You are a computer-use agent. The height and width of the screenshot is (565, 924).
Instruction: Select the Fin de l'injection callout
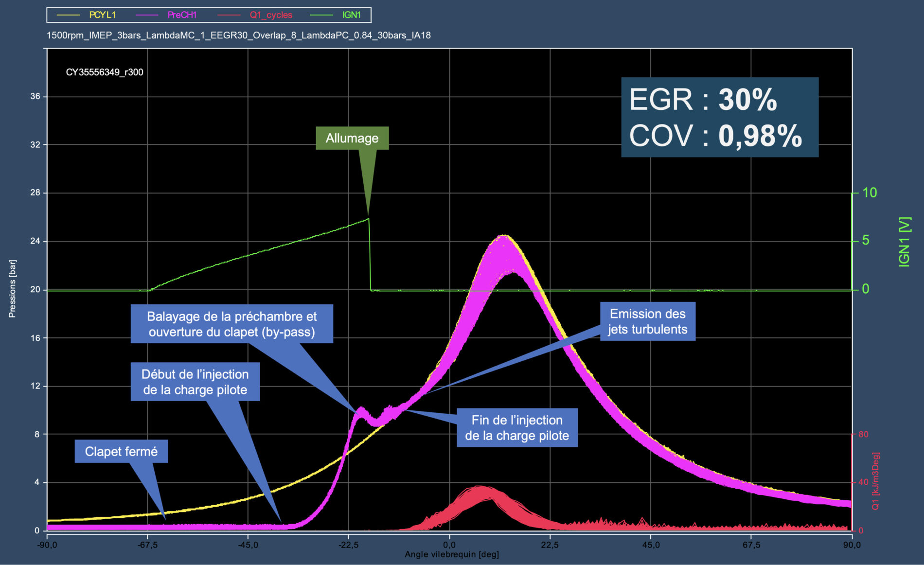(x=517, y=427)
